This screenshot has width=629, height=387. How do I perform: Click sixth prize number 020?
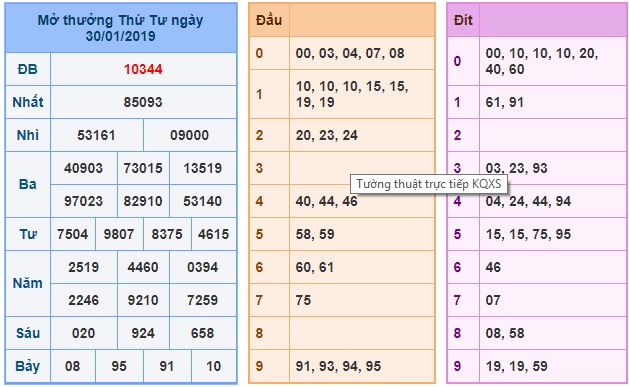83,333
